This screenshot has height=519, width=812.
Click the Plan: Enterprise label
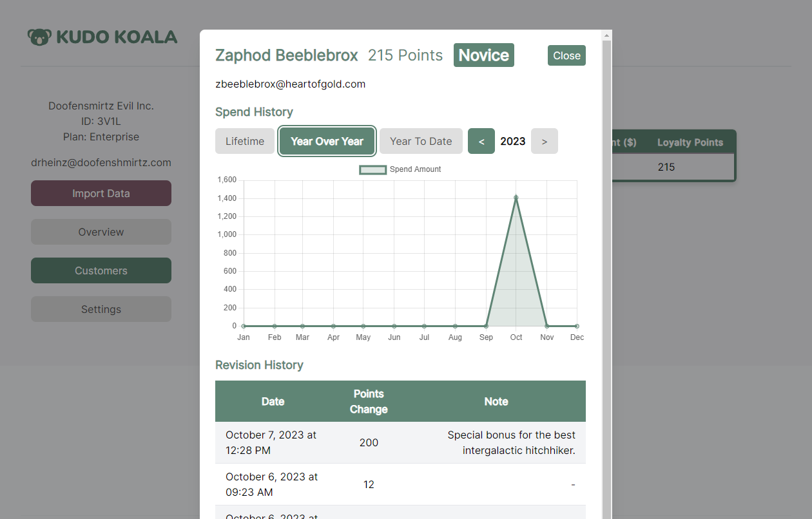click(101, 137)
